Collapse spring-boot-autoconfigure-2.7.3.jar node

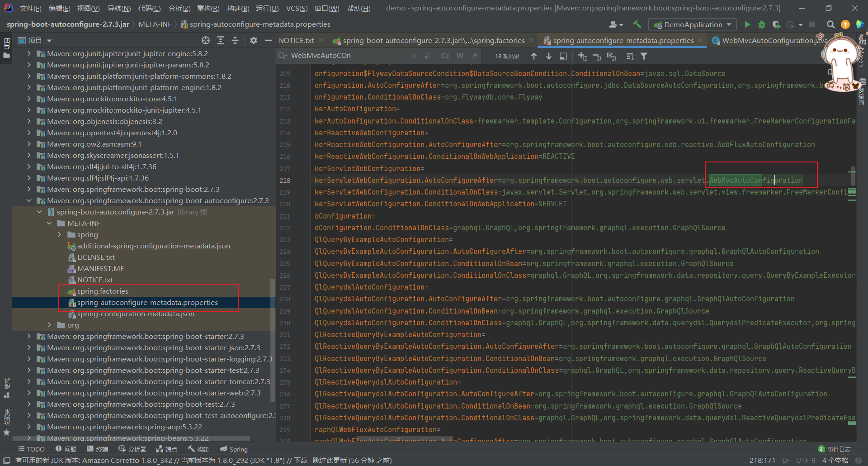39,212
